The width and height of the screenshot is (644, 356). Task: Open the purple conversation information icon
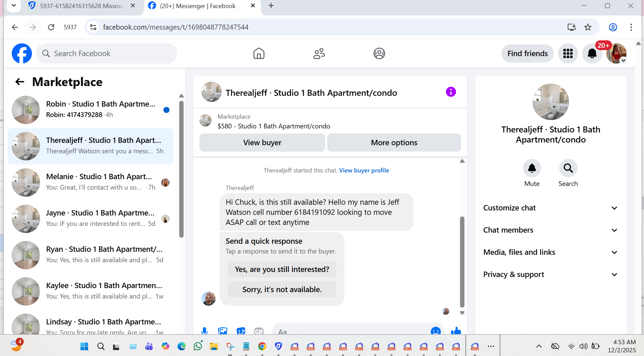point(451,92)
